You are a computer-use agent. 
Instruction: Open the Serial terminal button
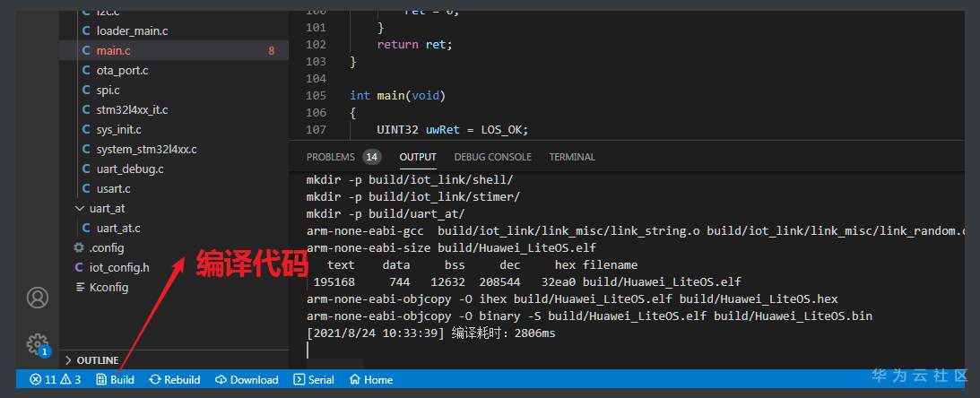click(x=314, y=379)
